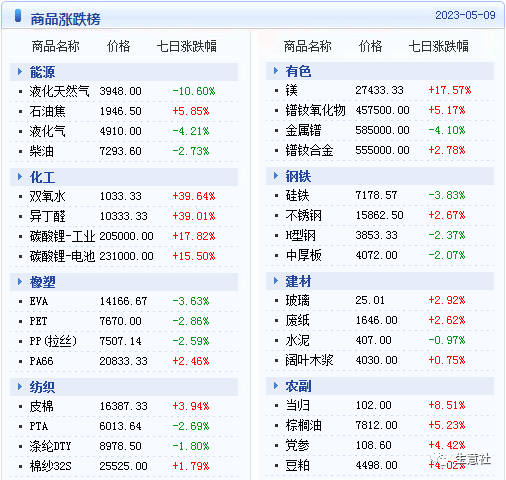Select 废纸 commodity name
Image resolution: width=506 pixels, height=480 pixels.
point(297,320)
